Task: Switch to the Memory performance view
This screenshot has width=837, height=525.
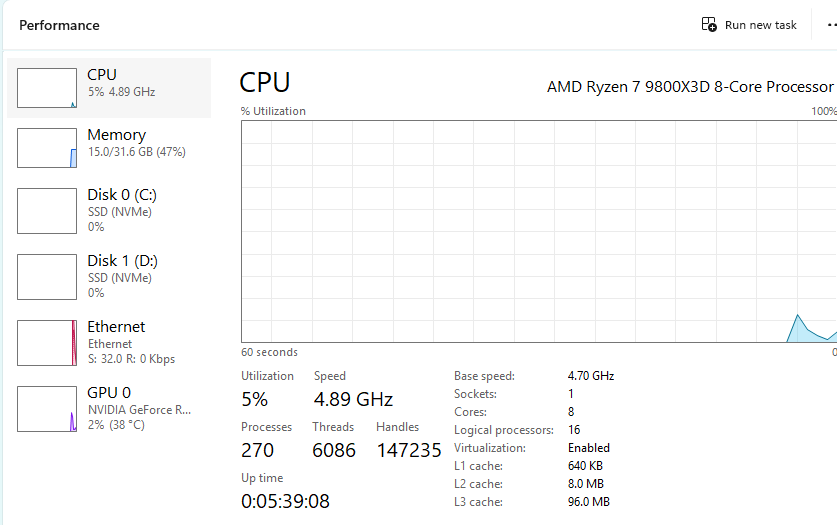Action: coord(116,135)
